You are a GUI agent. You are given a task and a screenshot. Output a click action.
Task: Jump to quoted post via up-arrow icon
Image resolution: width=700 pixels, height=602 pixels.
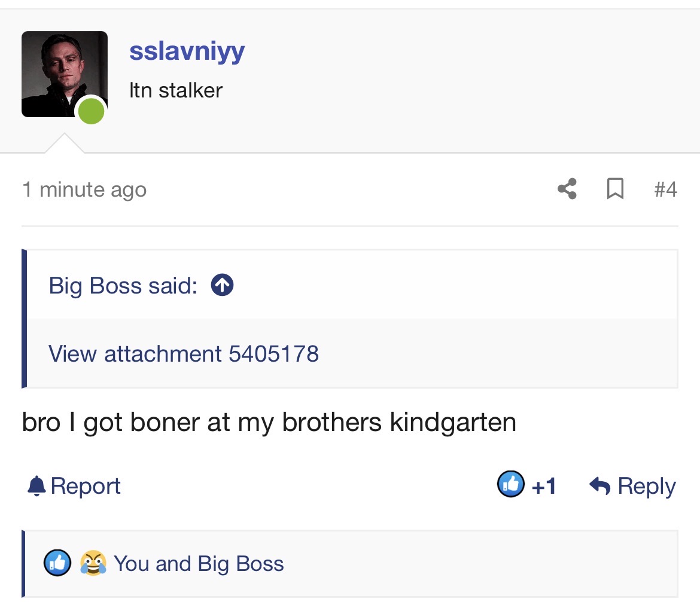(x=223, y=285)
